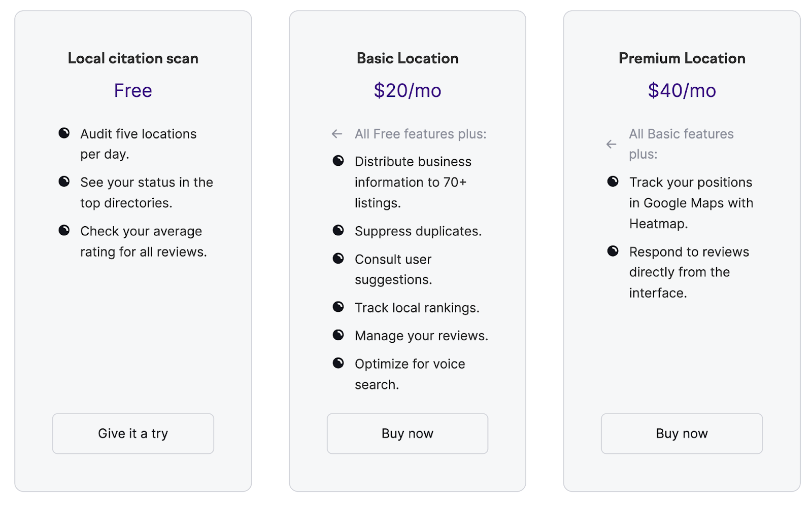812x506 pixels.
Task: Click the Give it a try button
Action: point(133,433)
